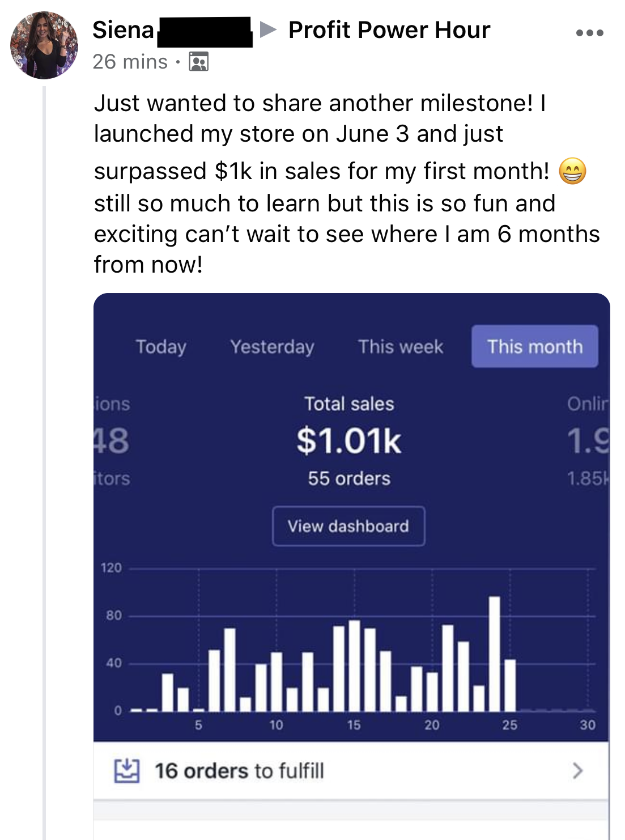Click the grinning emoji in the post
This screenshot has height=840, width=625.
[x=572, y=171]
